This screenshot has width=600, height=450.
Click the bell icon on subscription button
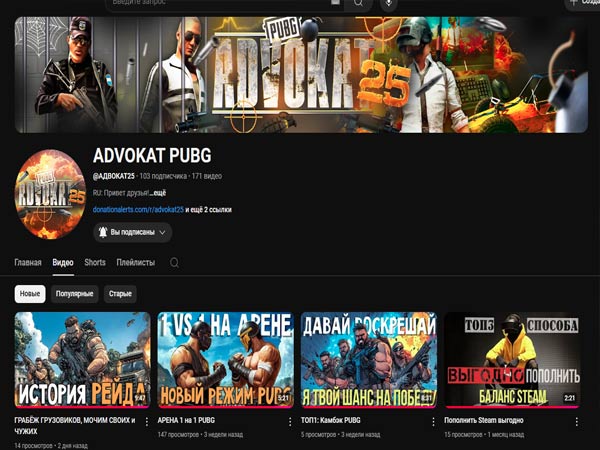tap(102, 232)
